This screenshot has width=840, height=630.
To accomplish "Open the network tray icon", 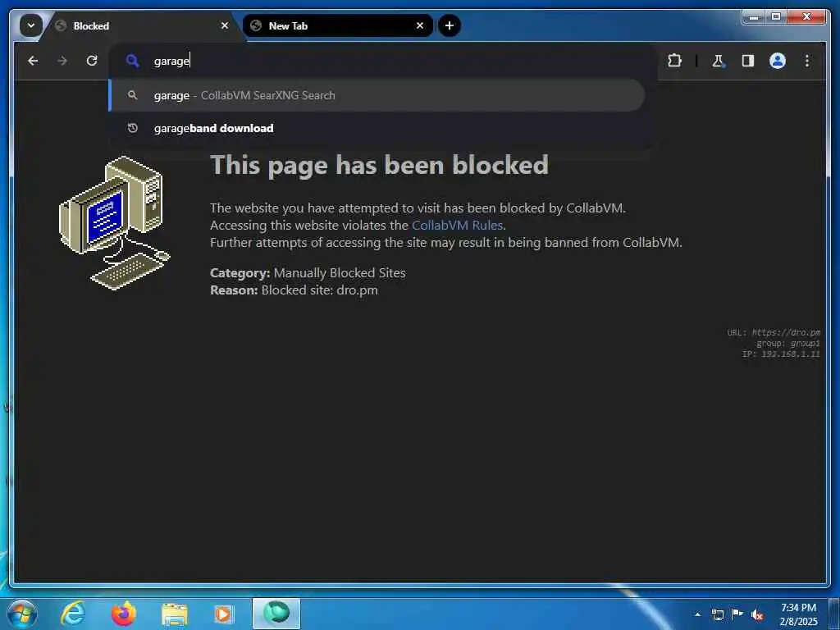I will point(717,614).
